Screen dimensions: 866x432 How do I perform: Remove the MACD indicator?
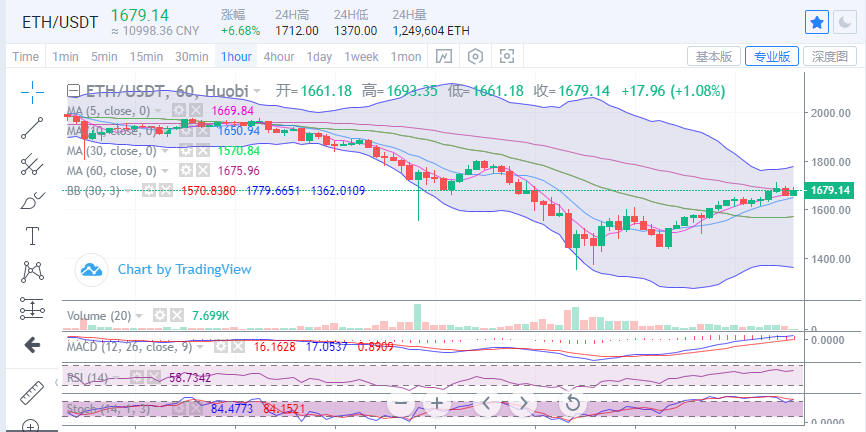(x=237, y=347)
